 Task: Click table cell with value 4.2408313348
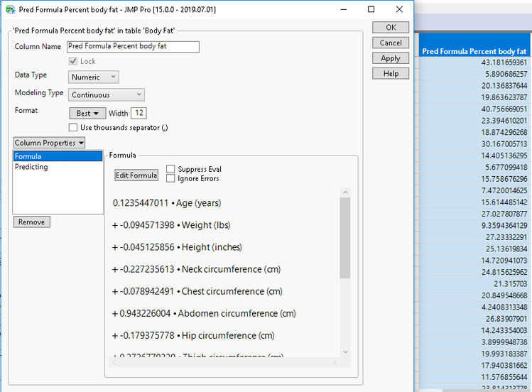pyautogui.click(x=474, y=307)
